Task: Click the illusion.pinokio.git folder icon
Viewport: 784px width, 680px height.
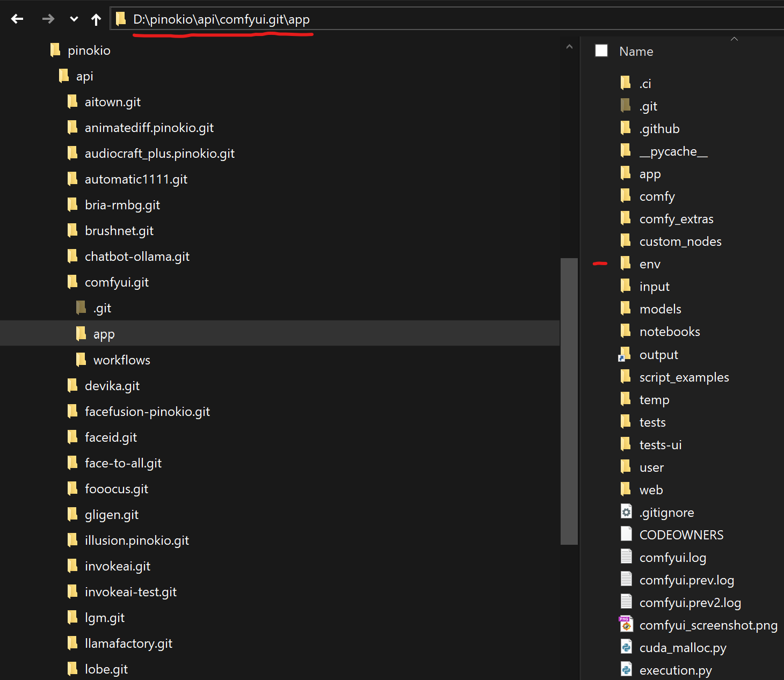Action: click(72, 540)
